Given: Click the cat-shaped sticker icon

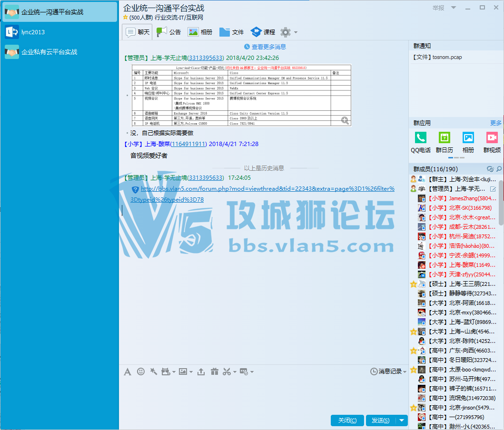Looking at the screenshot, I should click(x=166, y=371).
